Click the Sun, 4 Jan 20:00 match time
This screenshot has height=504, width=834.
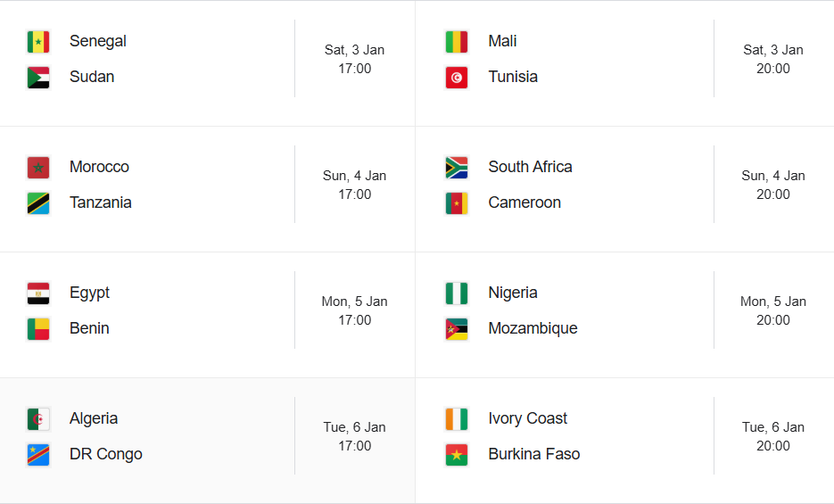(773, 185)
